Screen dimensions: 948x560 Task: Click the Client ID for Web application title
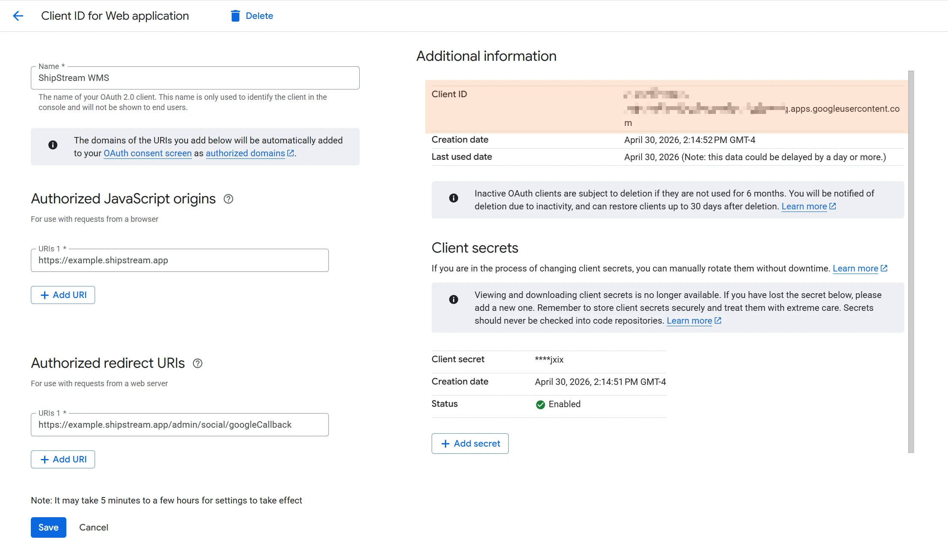coord(115,16)
